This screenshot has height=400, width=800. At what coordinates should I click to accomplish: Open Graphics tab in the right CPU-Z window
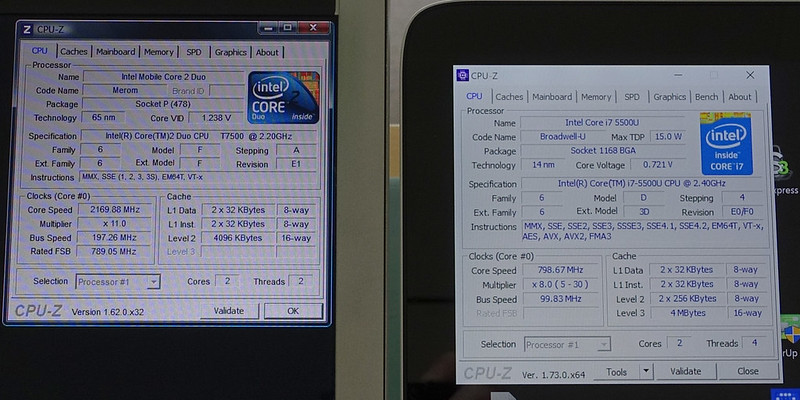pos(669,96)
